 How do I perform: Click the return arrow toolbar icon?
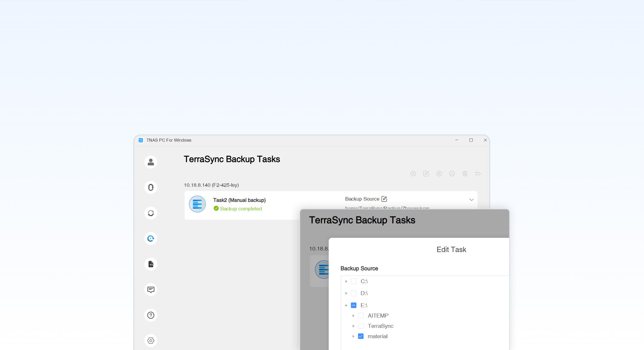pos(478,174)
